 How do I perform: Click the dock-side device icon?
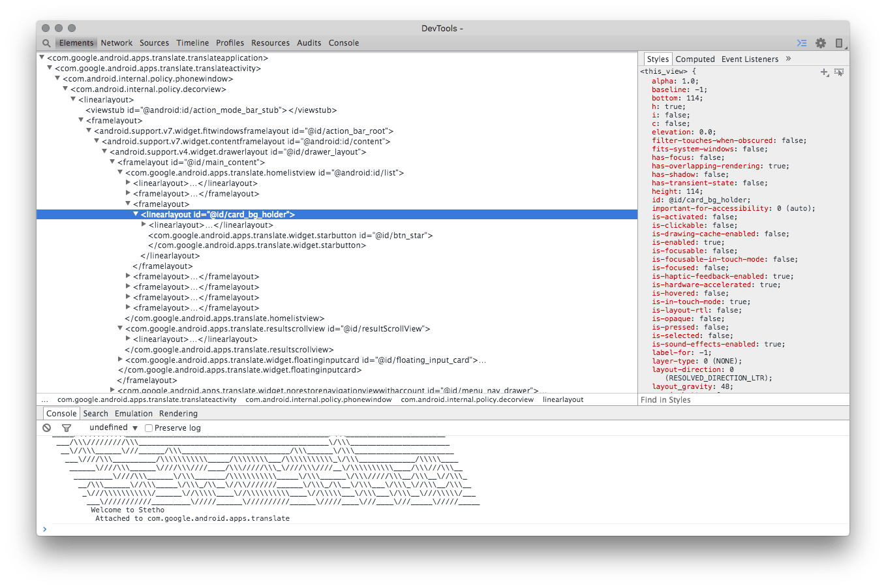pos(839,43)
